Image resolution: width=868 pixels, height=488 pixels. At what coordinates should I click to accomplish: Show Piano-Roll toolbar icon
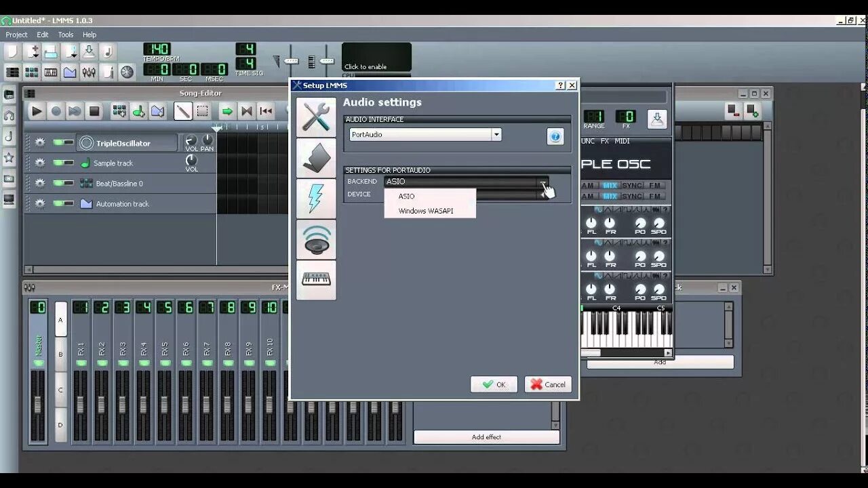pyautogui.click(x=51, y=72)
